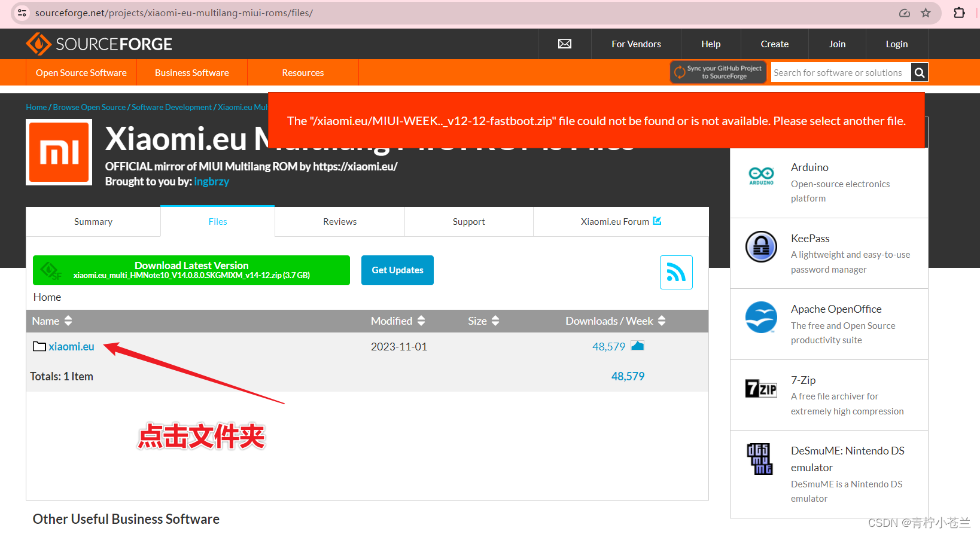Open the RSS feed icon
This screenshot has width=980, height=534.
pos(676,272)
